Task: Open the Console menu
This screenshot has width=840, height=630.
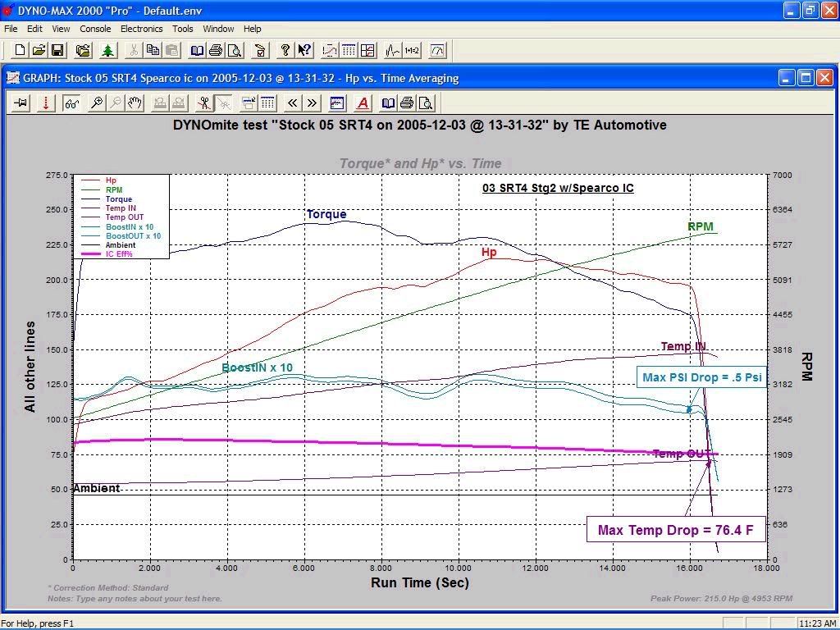Action: [x=95, y=29]
